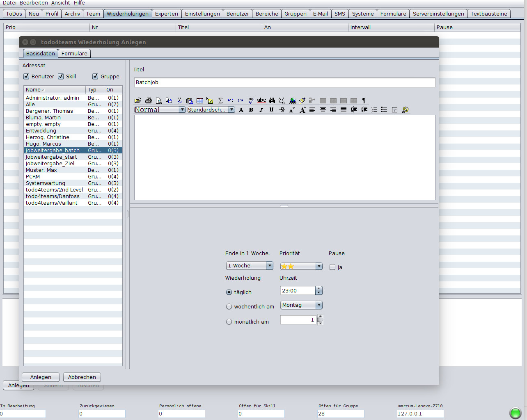Switch to the Formulare tab in dialog
This screenshot has width=527, height=420.
point(74,54)
